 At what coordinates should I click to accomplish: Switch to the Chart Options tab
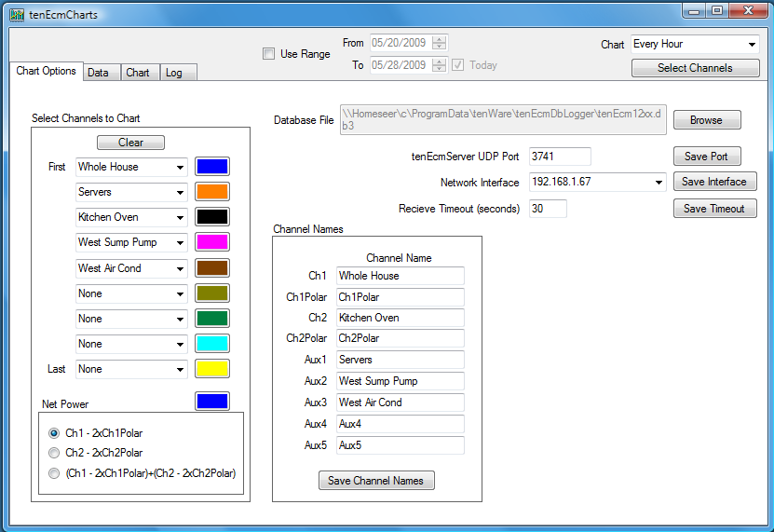click(46, 71)
